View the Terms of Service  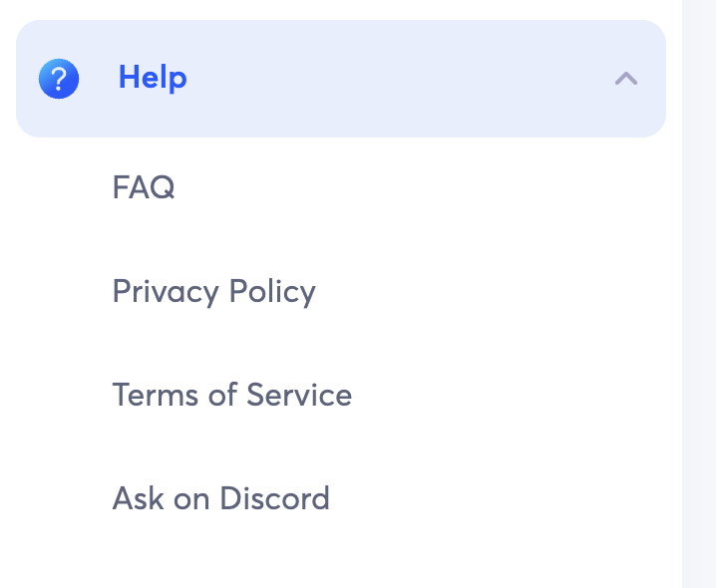point(231,395)
